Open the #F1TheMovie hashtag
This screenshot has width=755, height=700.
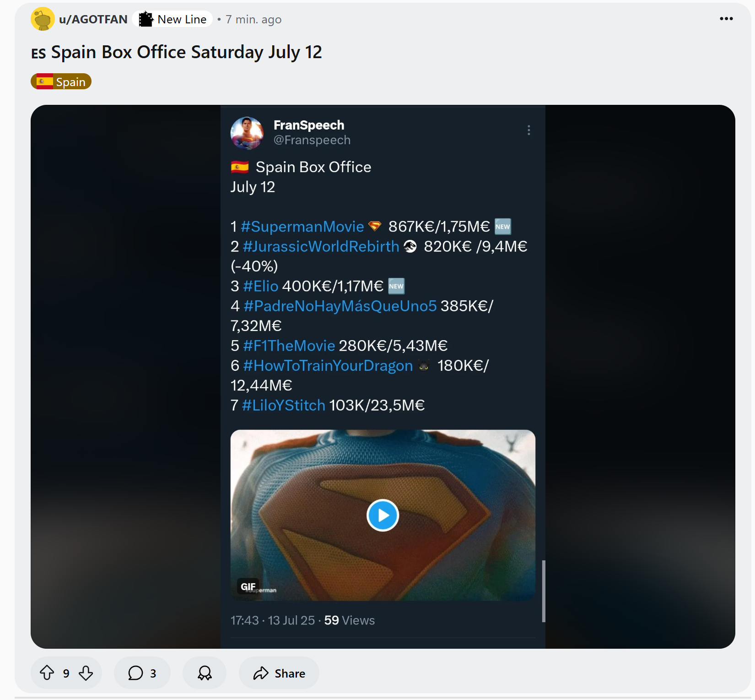[289, 346]
